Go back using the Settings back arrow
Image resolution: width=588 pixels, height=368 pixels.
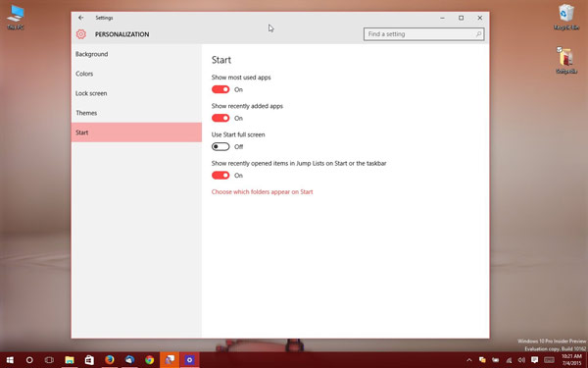(x=81, y=18)
